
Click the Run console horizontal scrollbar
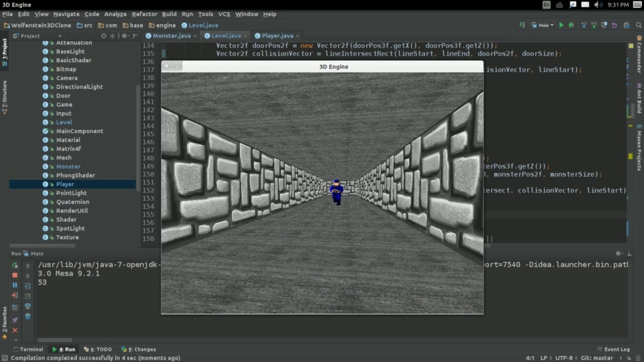55,340
